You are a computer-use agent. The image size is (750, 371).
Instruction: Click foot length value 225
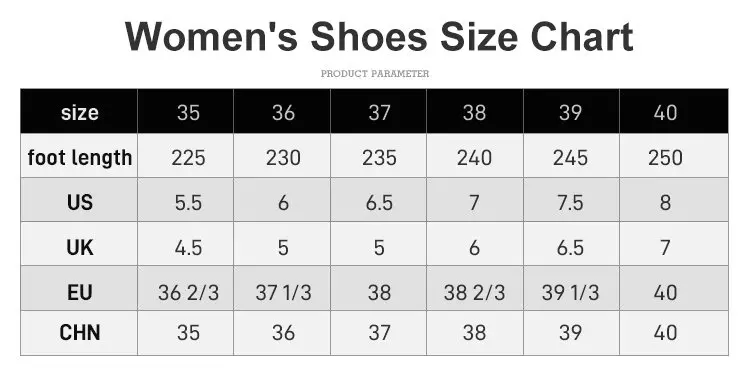186,156
